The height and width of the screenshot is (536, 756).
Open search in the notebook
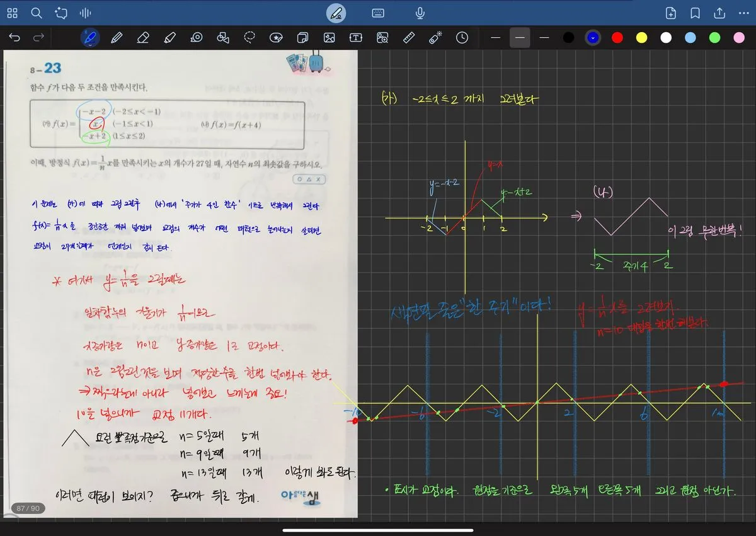pyautogui.click(x=37, y=13)
